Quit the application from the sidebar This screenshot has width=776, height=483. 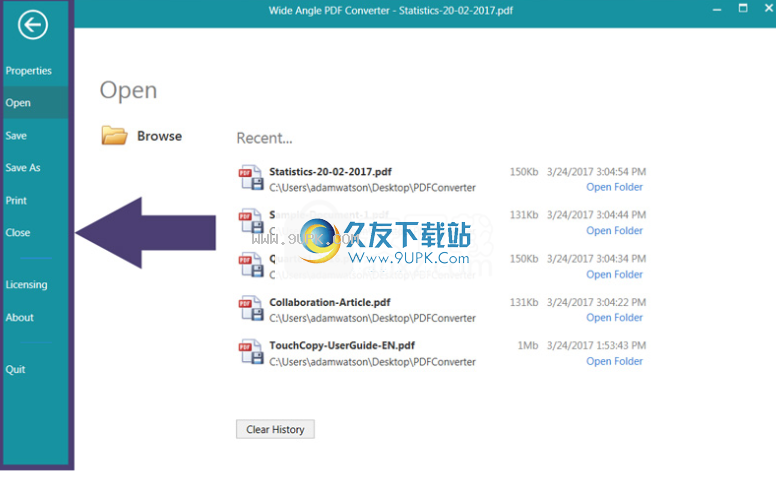(x=15, y=370)
